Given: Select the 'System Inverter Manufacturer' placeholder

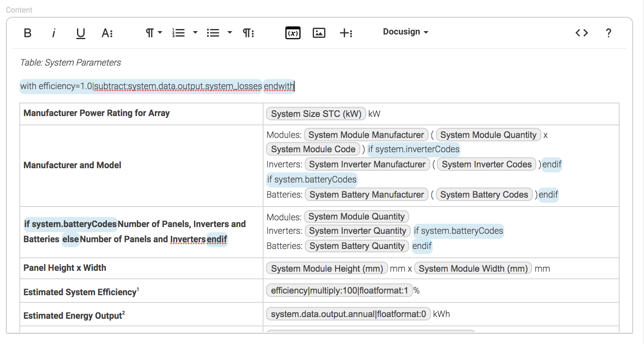Looking at the screenshot, I should [367, 164].
